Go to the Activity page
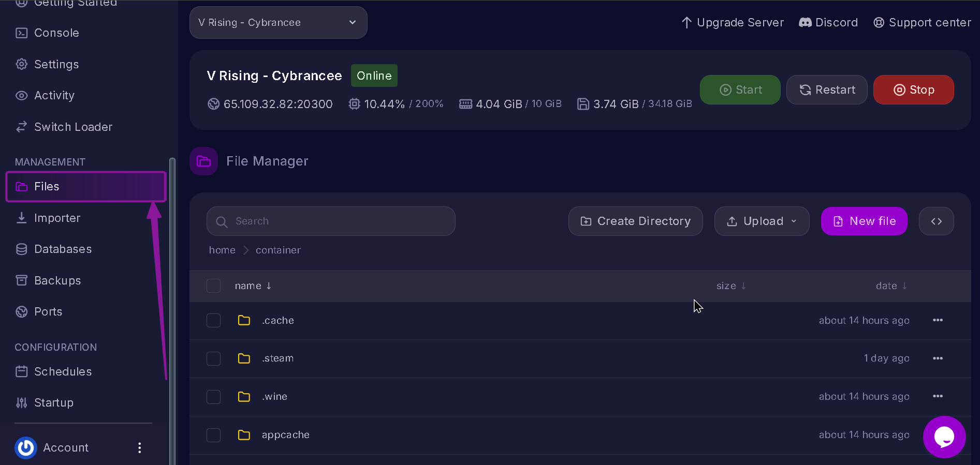980x465 pixels. click(54, 96)
